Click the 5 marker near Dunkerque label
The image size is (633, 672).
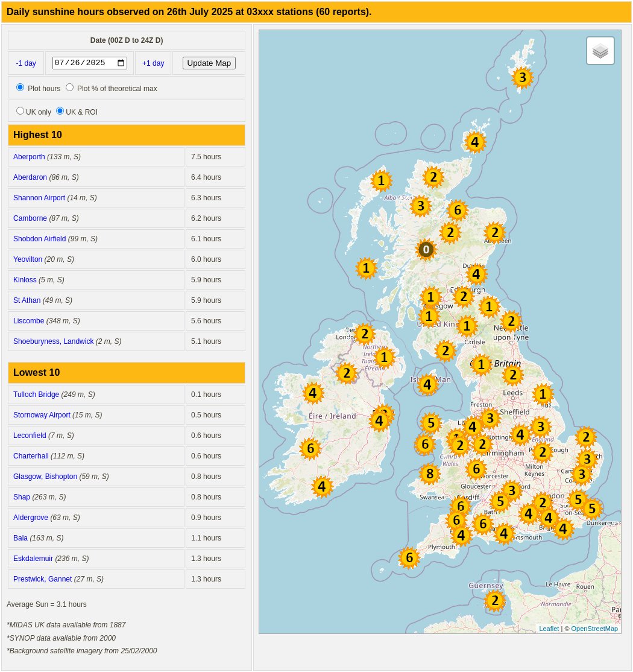(592, 509)
